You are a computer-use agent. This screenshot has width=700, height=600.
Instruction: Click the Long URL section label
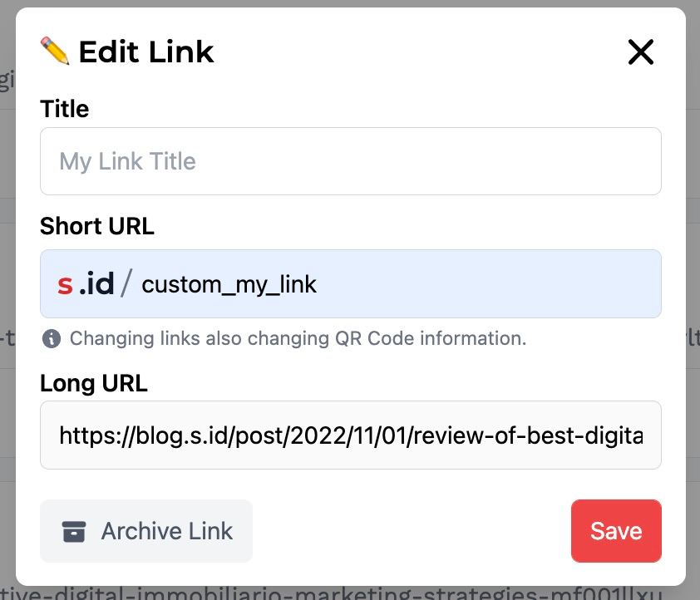coord(92,383)
